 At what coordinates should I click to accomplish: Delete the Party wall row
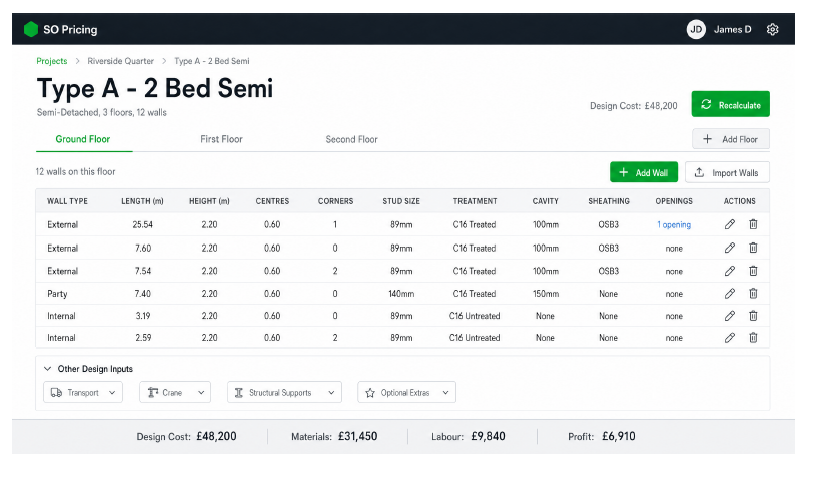pyautogui.click(x=753, y=293)
